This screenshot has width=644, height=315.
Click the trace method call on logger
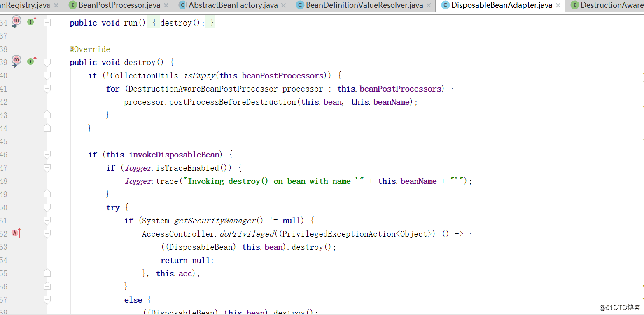point(167,181)
